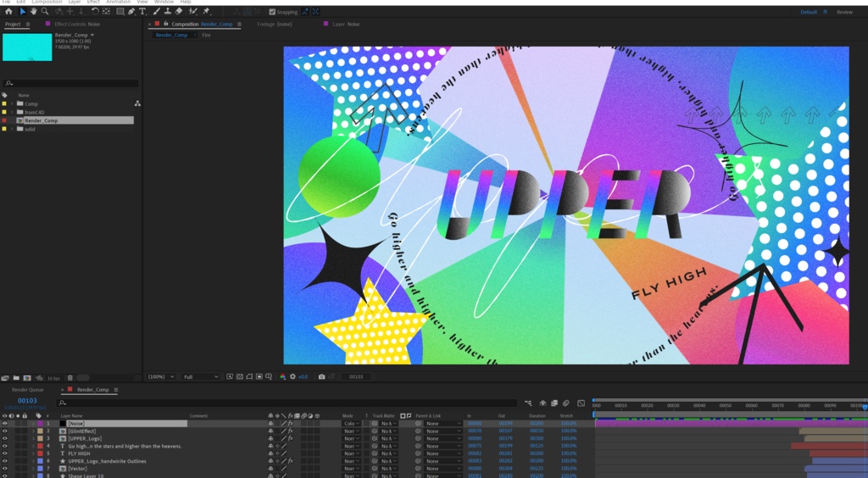
Task: Toggle fx switch on [GlintEffect] layer
Action: pyautogui.click(x=290, y=431)
